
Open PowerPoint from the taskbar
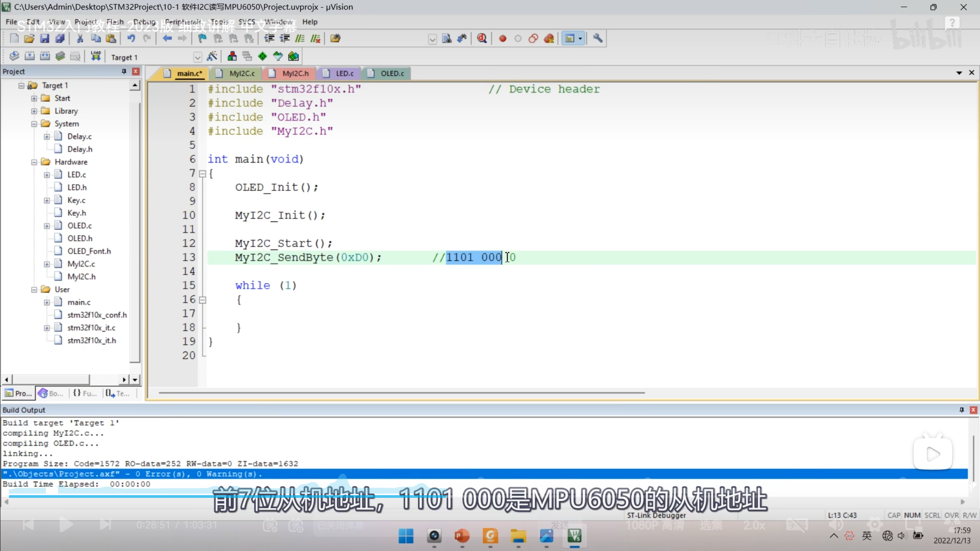462,536
